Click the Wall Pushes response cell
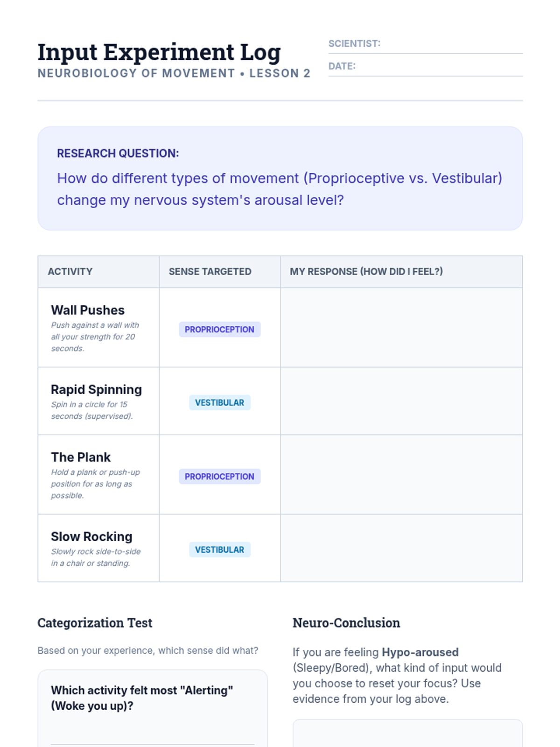Screen dimensions: 560x747 pyautogui.click(x=401, y=327)
